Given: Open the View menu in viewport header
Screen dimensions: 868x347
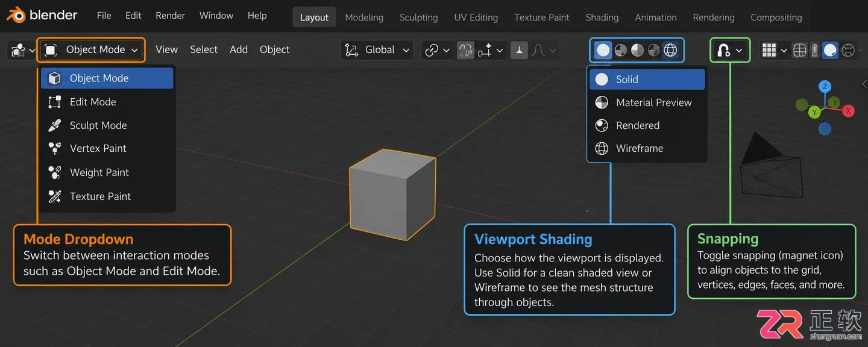Looking at the screenshot, I should (x=166, y=49).
